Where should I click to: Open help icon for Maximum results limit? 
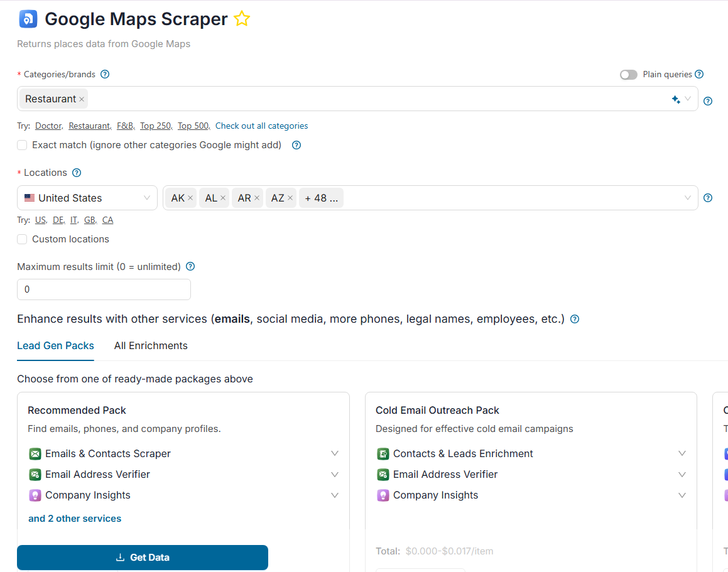pyautogui.click(x=190, y=266)
